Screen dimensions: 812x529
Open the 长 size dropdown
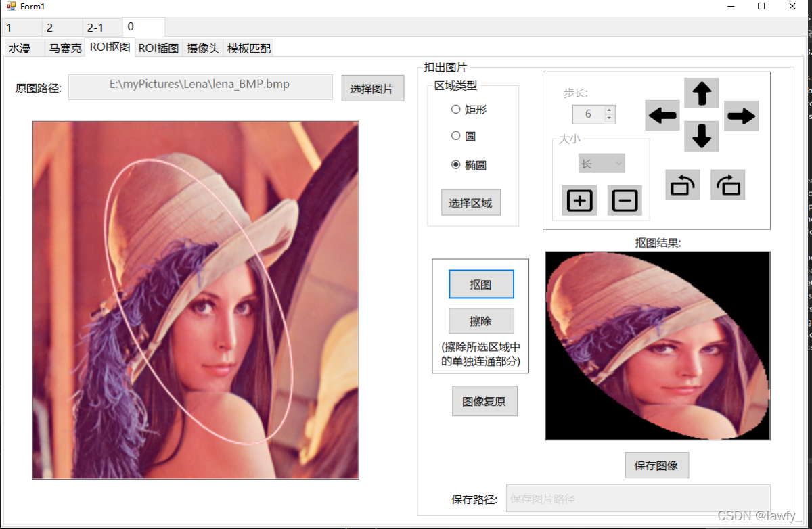coord(601,163)
